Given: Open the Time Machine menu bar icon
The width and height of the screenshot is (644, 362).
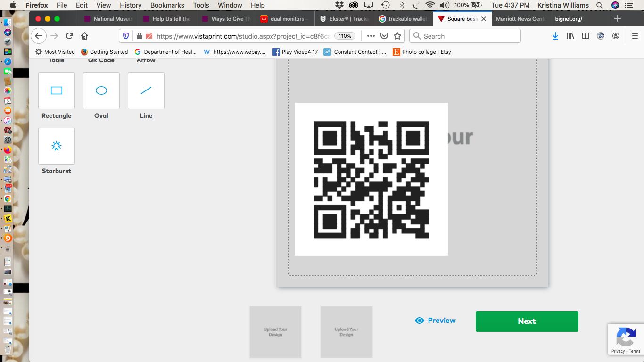Looking at the screenshot, I should [x=386, y=5].
